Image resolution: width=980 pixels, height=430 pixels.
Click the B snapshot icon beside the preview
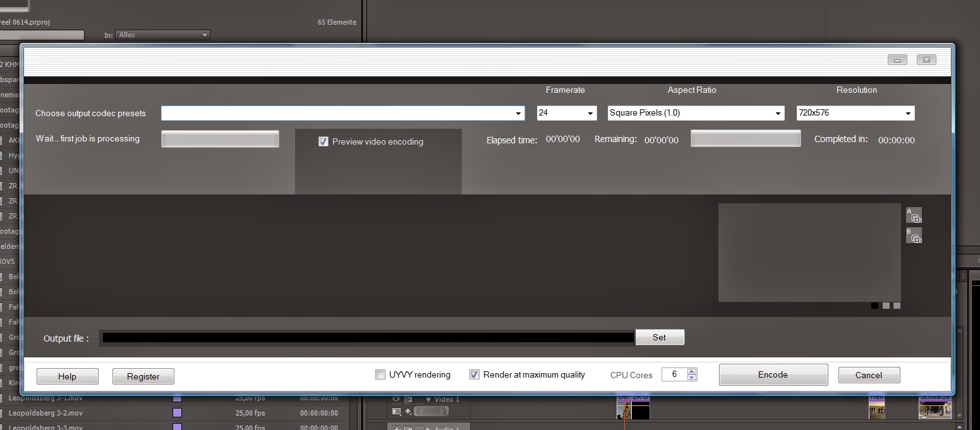[914, 235]
